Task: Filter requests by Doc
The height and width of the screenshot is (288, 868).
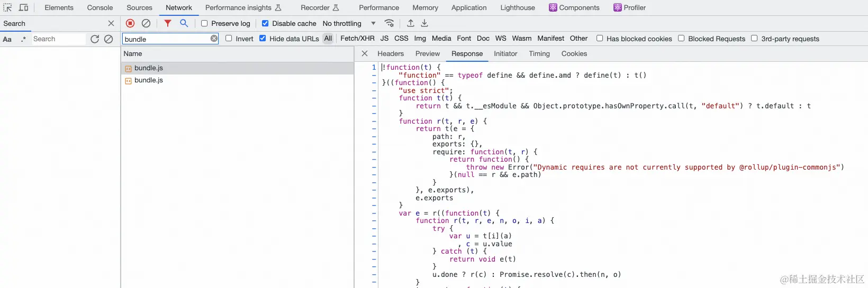Action: pyautogui.click(x=483, y=38)
